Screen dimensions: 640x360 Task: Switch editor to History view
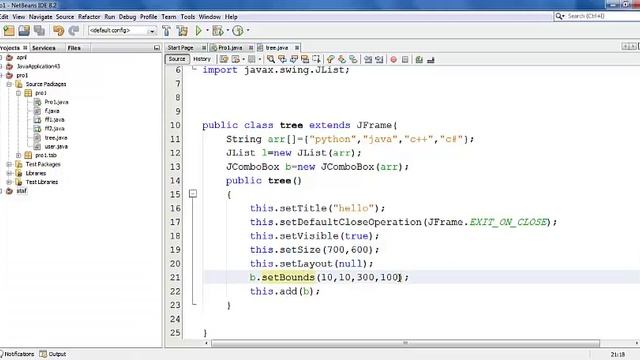click(202, 59)
